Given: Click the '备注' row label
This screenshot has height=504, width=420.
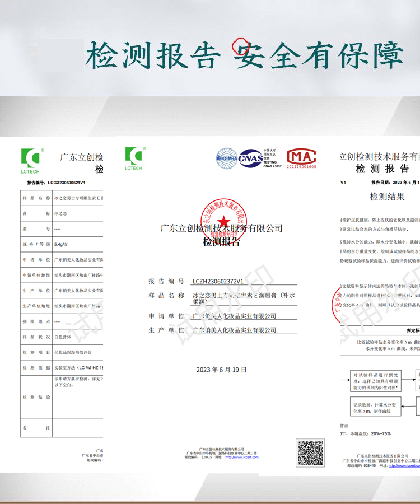Looking at the screenshot, I should tap(36, 428).
